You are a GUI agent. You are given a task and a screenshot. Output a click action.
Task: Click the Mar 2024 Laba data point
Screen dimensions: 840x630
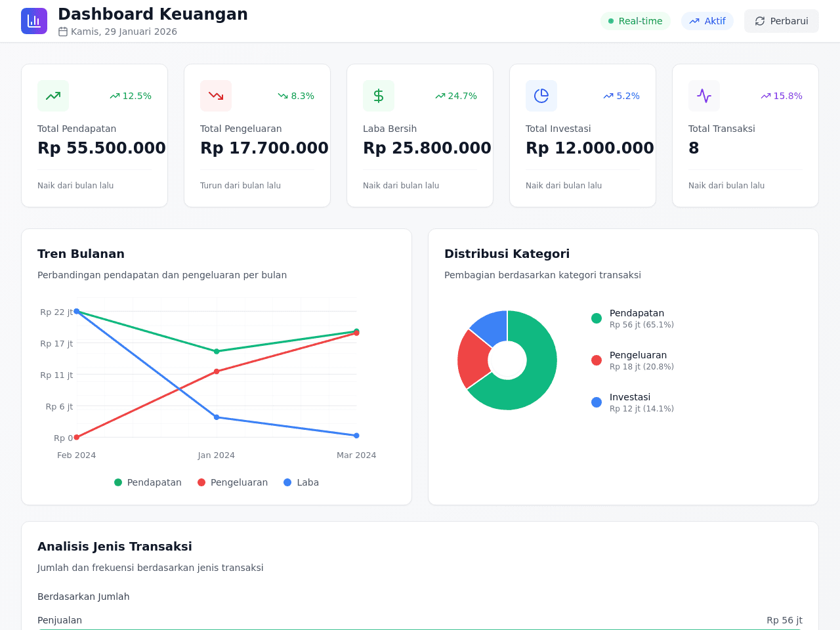356,436
